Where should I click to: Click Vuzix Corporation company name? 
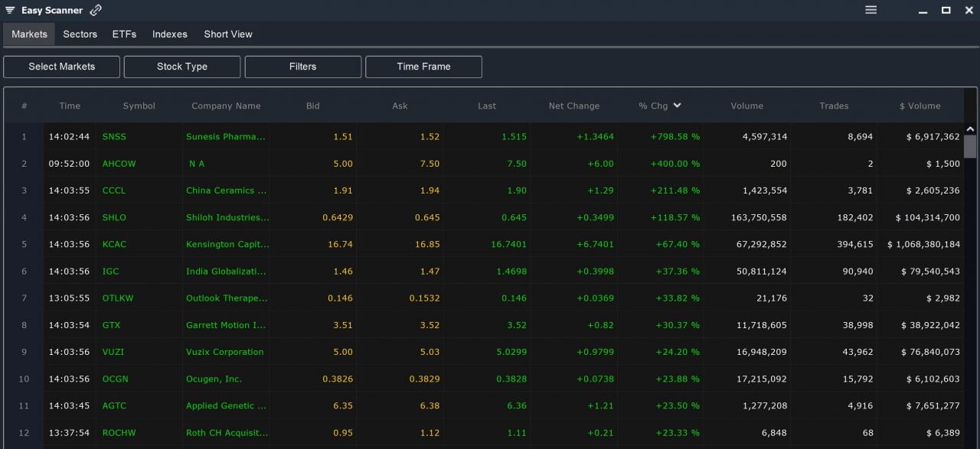coord(225,352)
